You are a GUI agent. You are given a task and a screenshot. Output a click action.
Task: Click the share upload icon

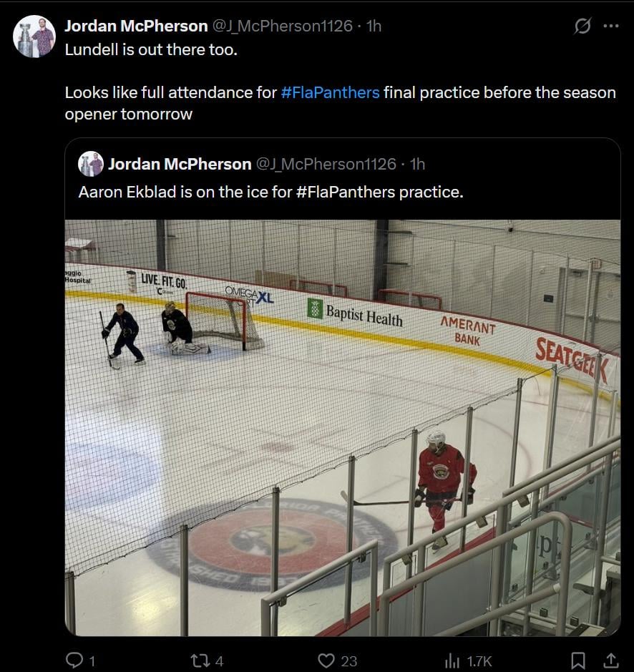(611, 660)
